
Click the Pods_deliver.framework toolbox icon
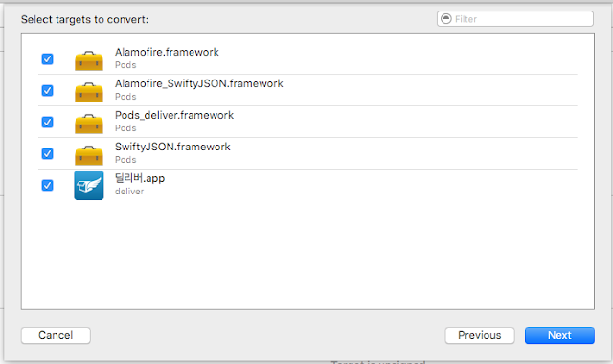[x=89, y=124]
